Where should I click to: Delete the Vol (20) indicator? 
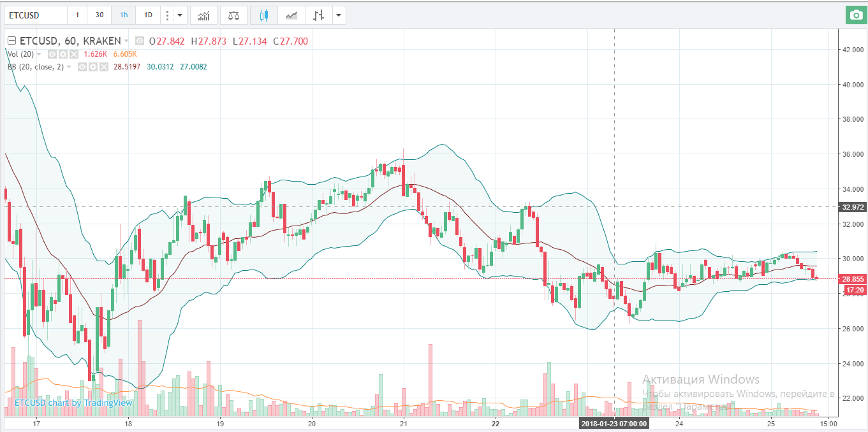coord(73,54)
